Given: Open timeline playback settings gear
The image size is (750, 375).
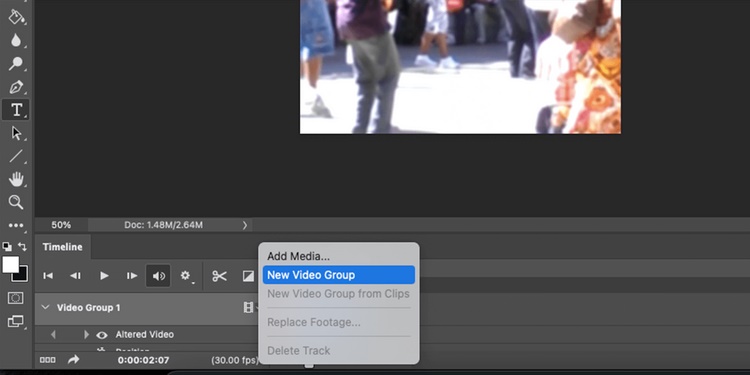Looking at the screenshot, I should pyautogui.click(x=186, y=276).
